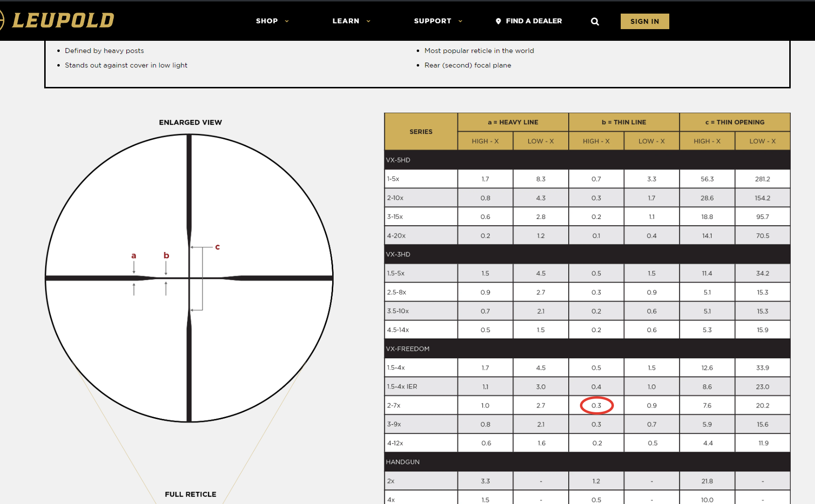Viewport: 815px width, 504px height.
Task: Click the Find a Dealer location pin icon
Action: [x=498, y=21]
